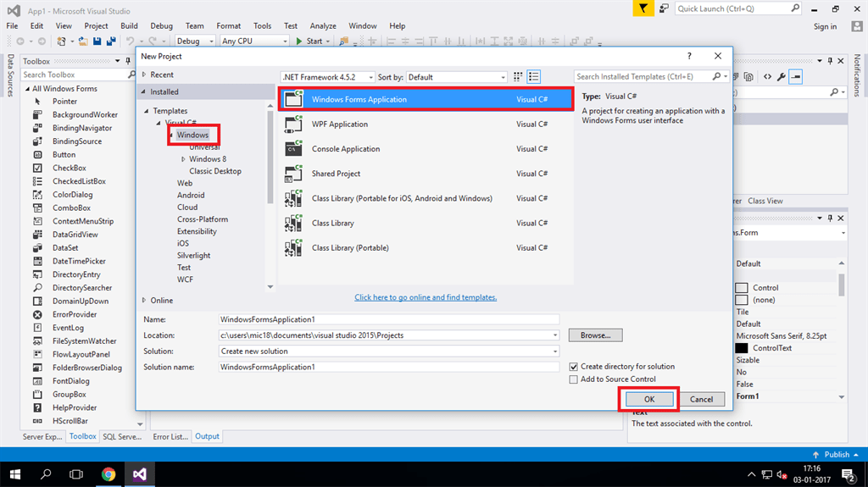Expand the Online section
Image resolution: width=868 pixels, height=487 pixels.
click(144, 300)
